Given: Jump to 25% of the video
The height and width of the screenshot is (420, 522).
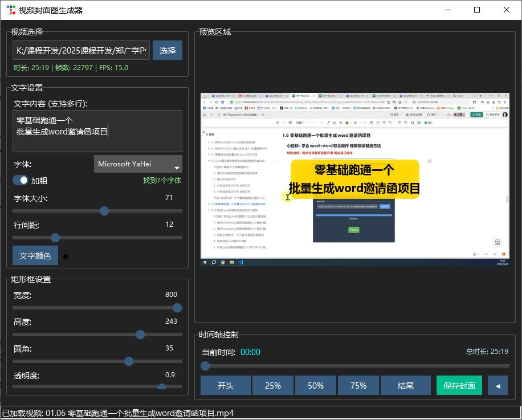Looking at the screenshot, I should coord(273,386).
